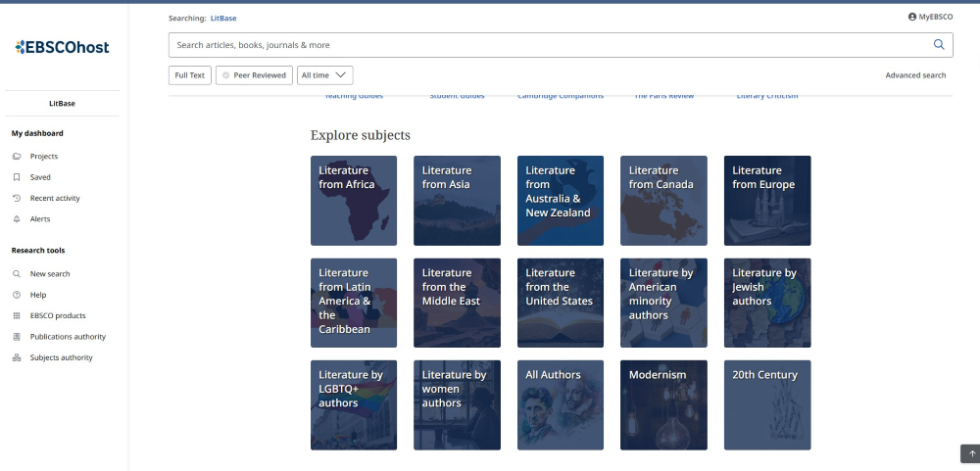Image resolution: width=980 pixels, height=471 pixels.
Task: Open Help page
Action: point(38,295)
